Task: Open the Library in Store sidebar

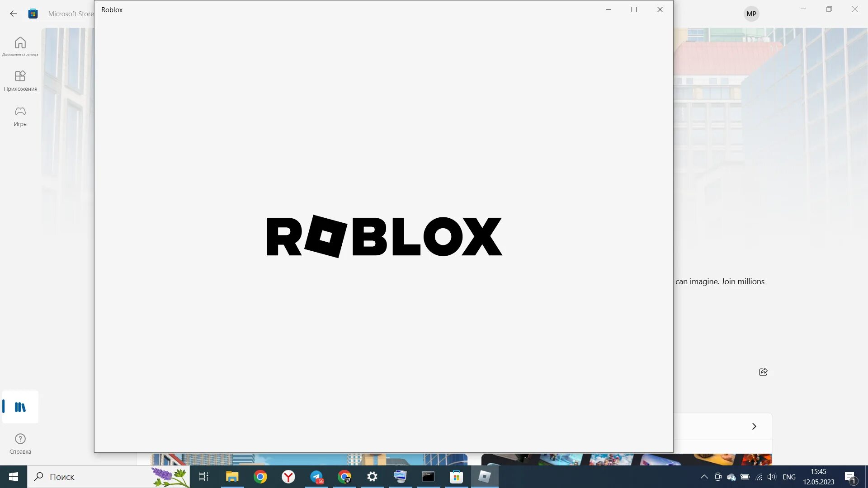Action: [x=20, y=407]
